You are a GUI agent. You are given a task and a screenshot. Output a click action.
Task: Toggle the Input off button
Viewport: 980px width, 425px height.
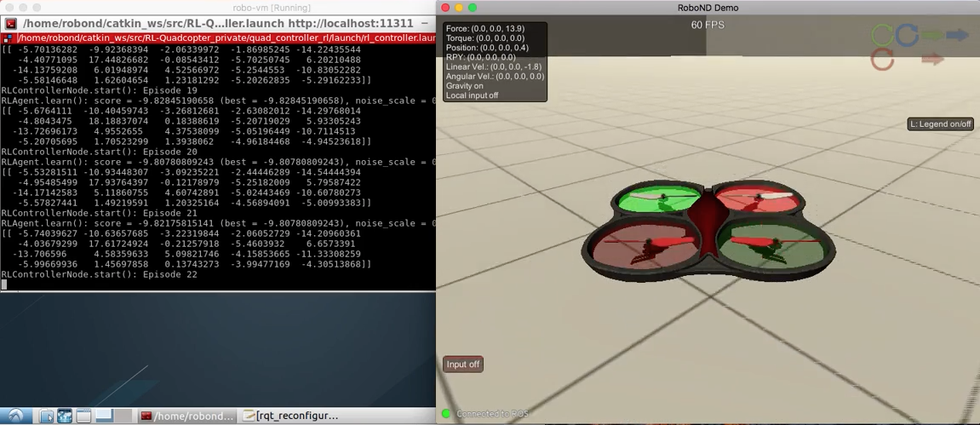(x=463, y=365)
